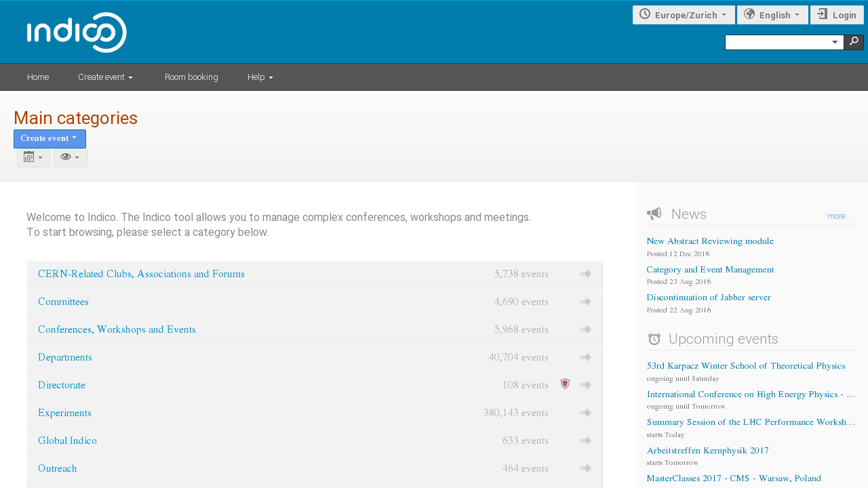
Task: Click the Login button
Action: [x=837, y=15]
